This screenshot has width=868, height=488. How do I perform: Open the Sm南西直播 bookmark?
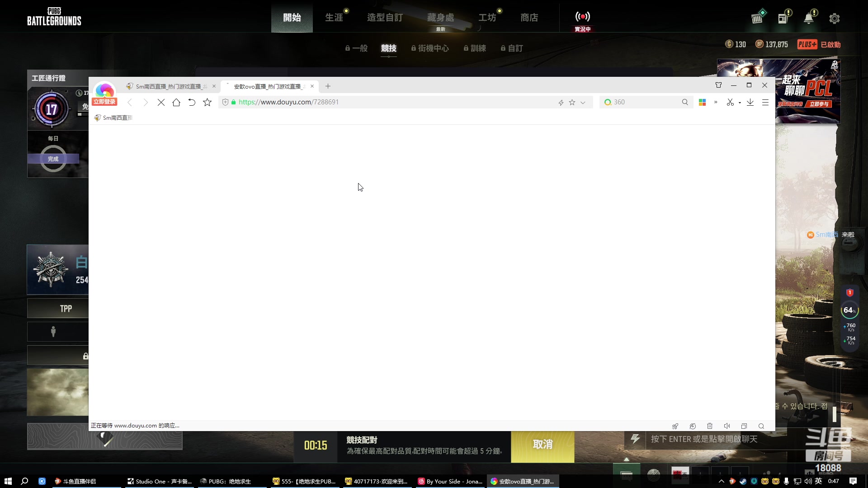113,118
